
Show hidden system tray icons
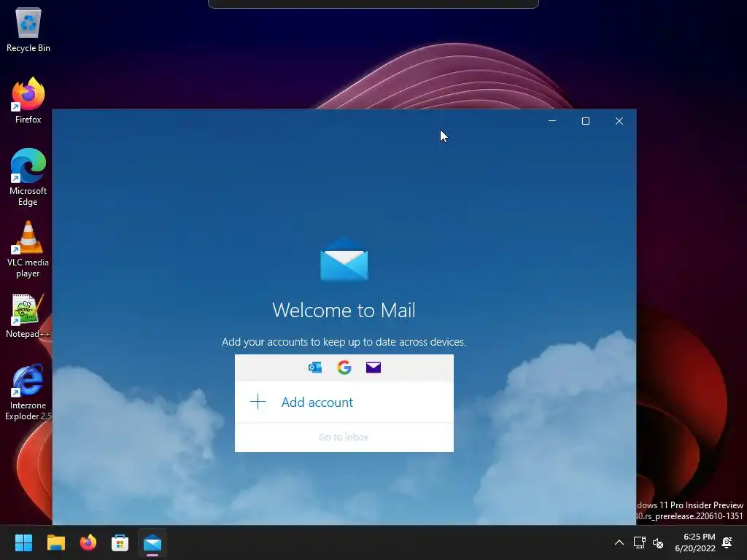pyautogui.click(x=619, y=542)
